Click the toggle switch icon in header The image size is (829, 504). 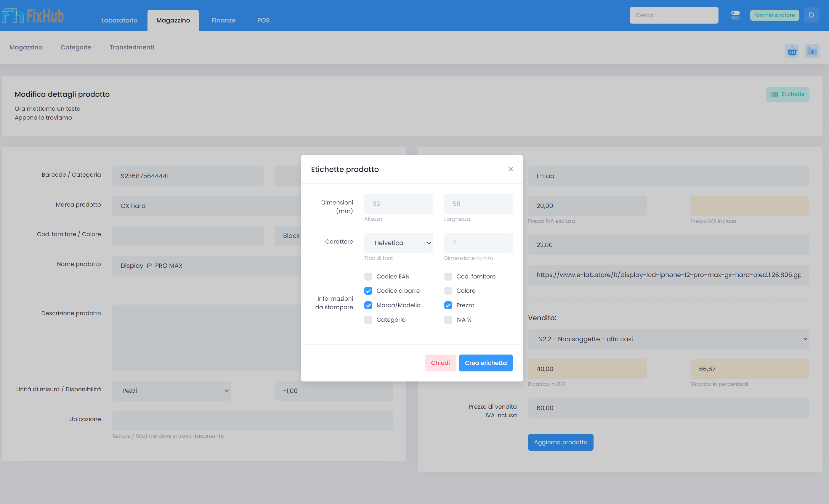pos(735,15)
